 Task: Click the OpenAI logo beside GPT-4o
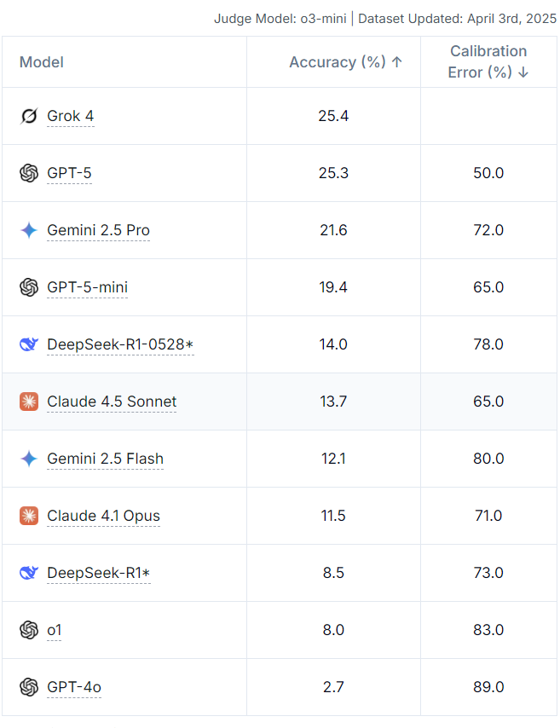[29, 687]
